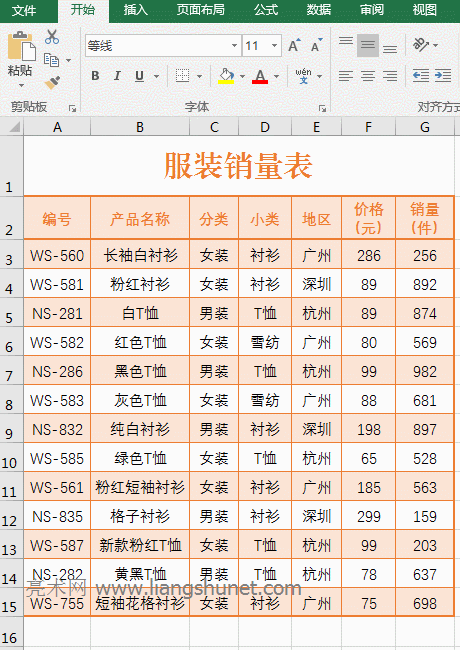Expand the phonetic guide arrow
Image resolution: width=460 pixels, height=650 pixels.
pyautogui.click(x=320, y=76)
